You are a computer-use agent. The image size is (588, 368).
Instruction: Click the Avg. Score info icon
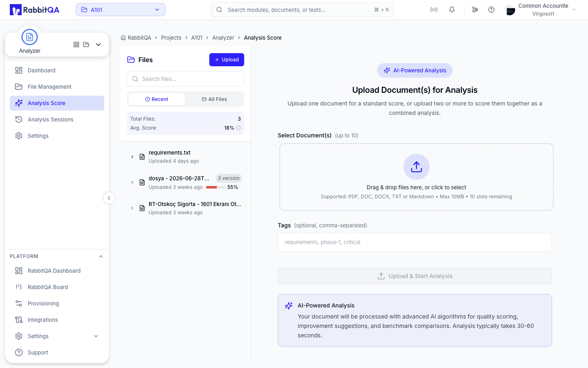click(x=238, y=128)
